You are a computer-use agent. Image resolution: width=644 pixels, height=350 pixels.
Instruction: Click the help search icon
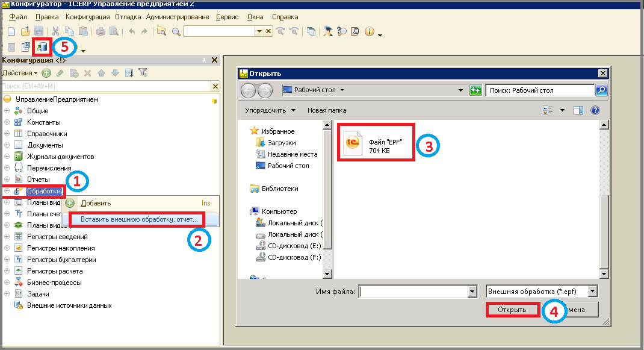342,31
